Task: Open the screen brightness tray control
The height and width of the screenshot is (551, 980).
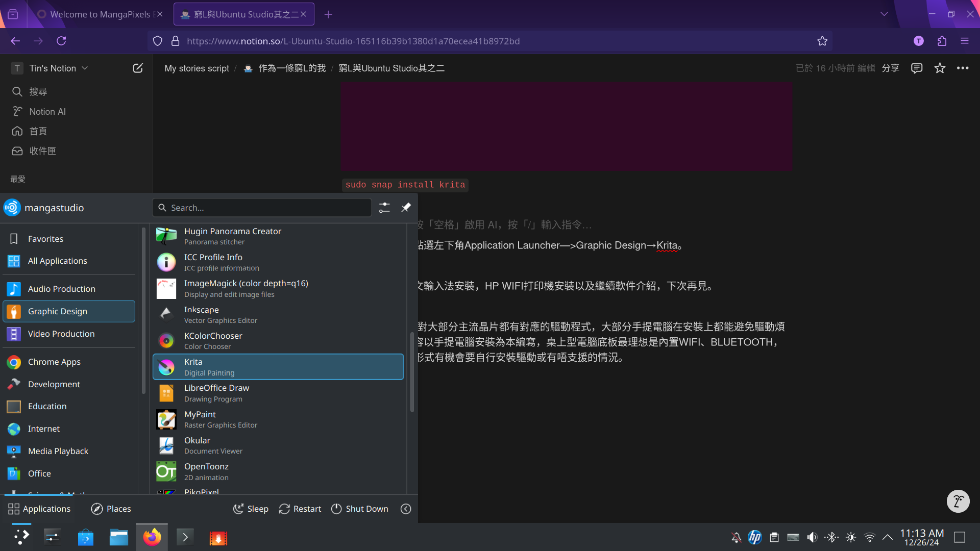Action: 851,537
